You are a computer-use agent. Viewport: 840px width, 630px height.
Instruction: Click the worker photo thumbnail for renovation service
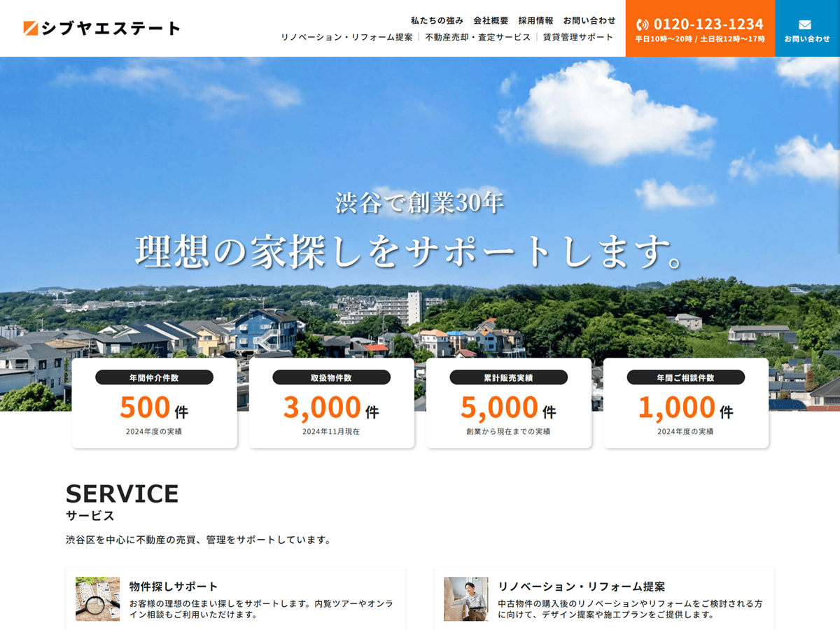[466, 599]
